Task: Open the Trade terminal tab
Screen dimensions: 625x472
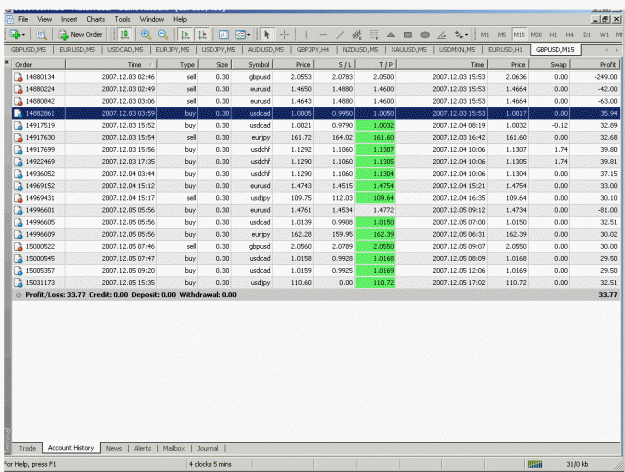Action: click(x=28, y=448)
